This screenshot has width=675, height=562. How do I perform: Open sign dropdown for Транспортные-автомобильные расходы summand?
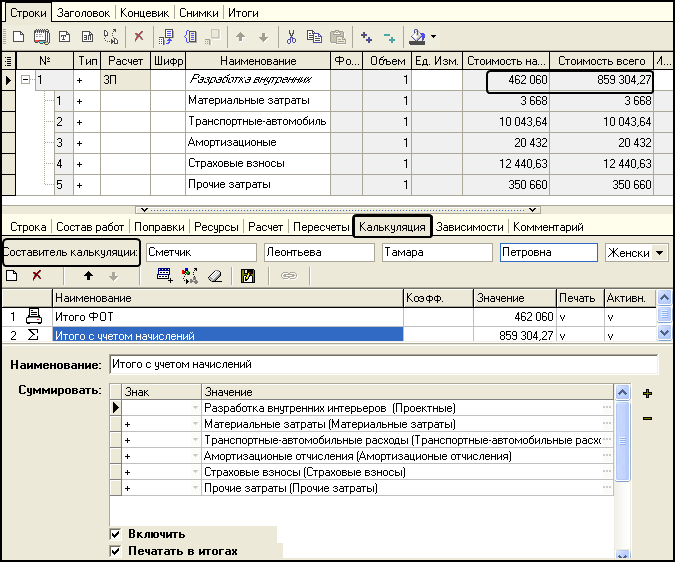(195, 440)
